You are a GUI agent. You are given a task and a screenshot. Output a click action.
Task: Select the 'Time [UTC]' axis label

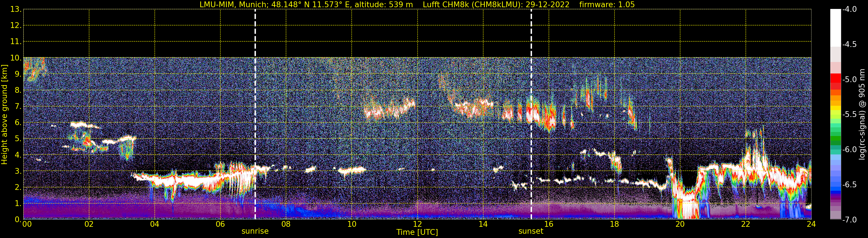pos(417,232)
